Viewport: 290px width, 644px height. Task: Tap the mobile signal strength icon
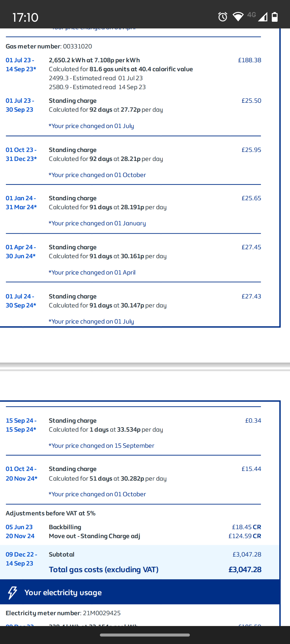click(263, 17)
